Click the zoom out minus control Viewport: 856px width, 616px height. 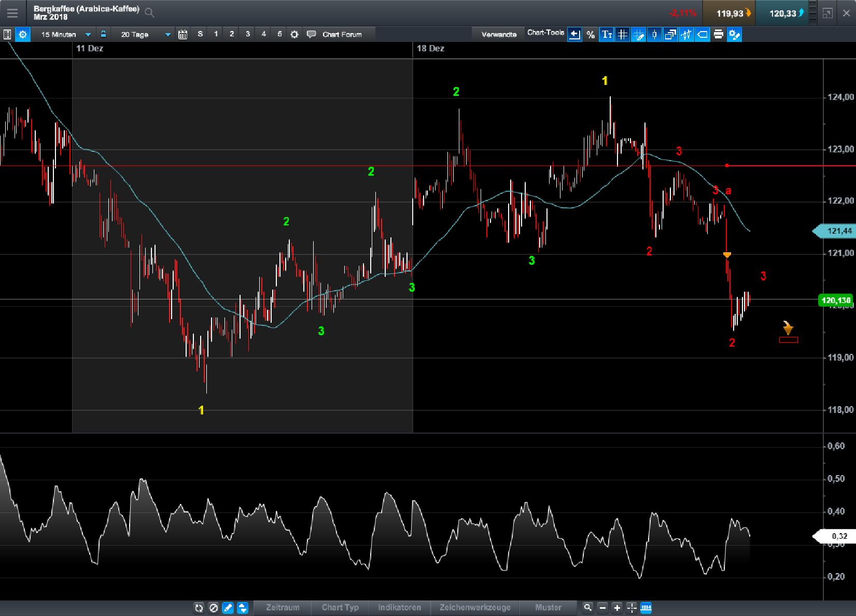click(x=602, y=607)
